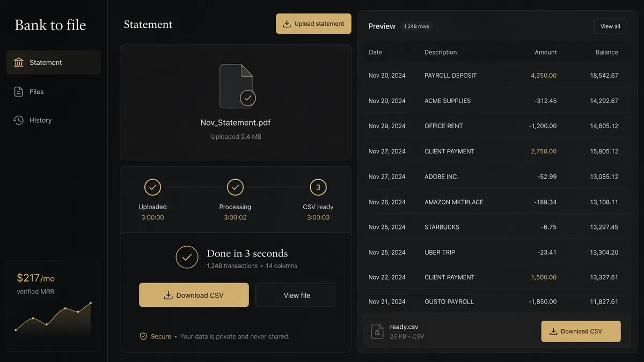This screenshot has height=362, width=644.
Task: Click Download CSV under Done in 3 seconds
Action: pos(194,295)
